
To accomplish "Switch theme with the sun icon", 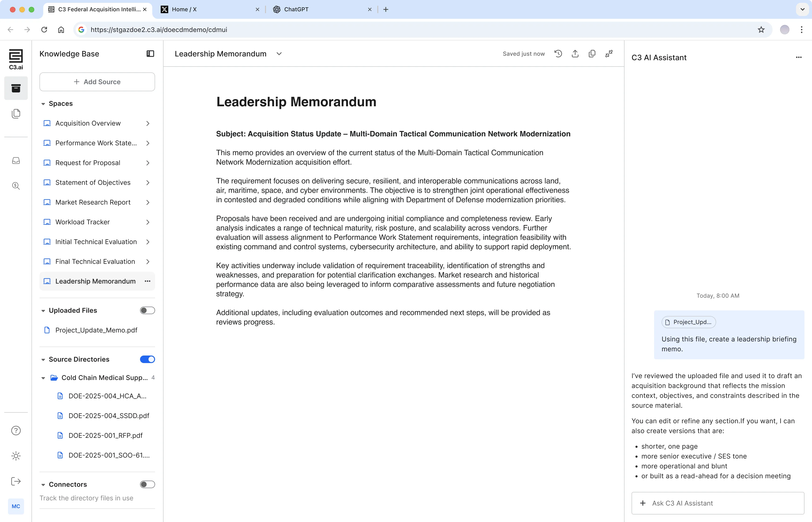I will click(16, 456).
